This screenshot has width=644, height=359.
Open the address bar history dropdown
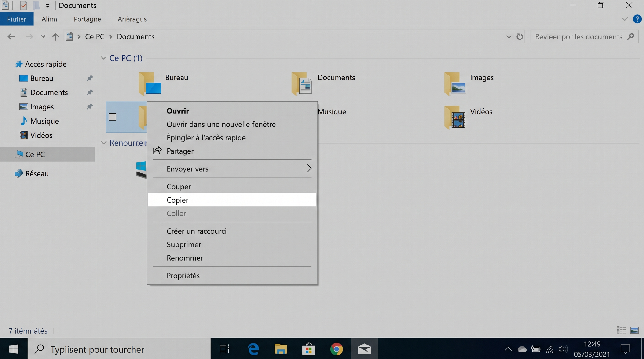[x=508, y=37]
